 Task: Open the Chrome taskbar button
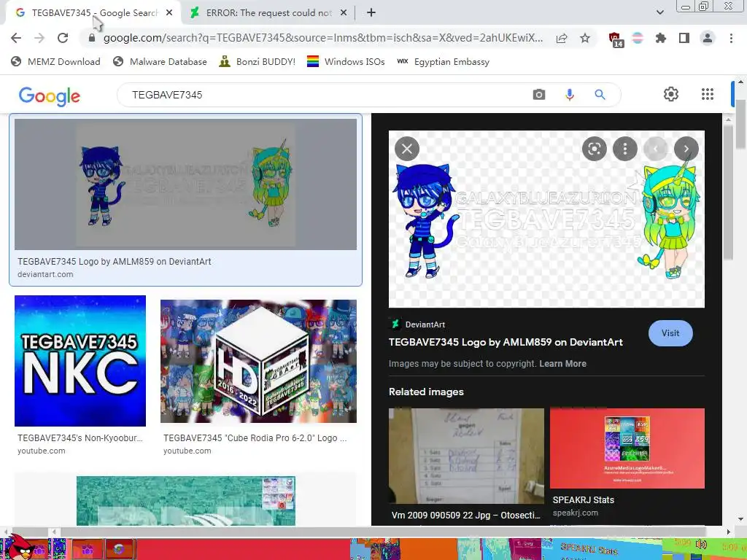tap(118, 550)
